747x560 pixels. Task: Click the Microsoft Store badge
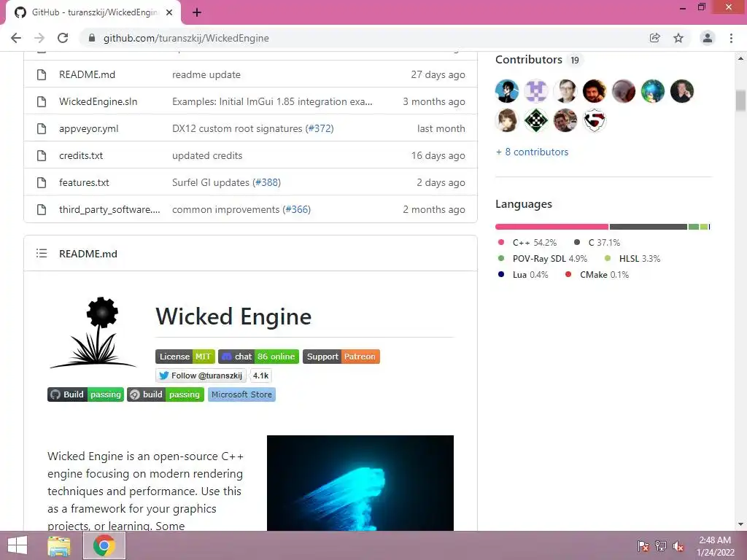[x=241, y=394]
